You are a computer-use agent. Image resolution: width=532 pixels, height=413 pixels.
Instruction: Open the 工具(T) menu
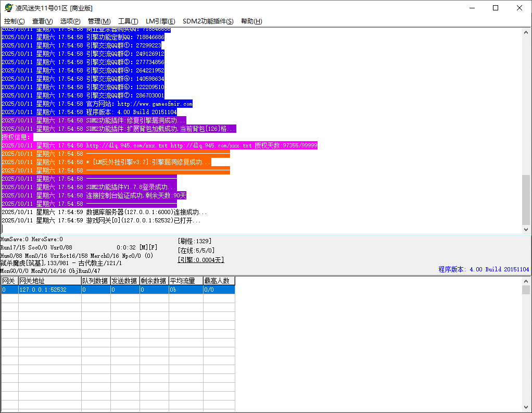click(x=128, y=21)
